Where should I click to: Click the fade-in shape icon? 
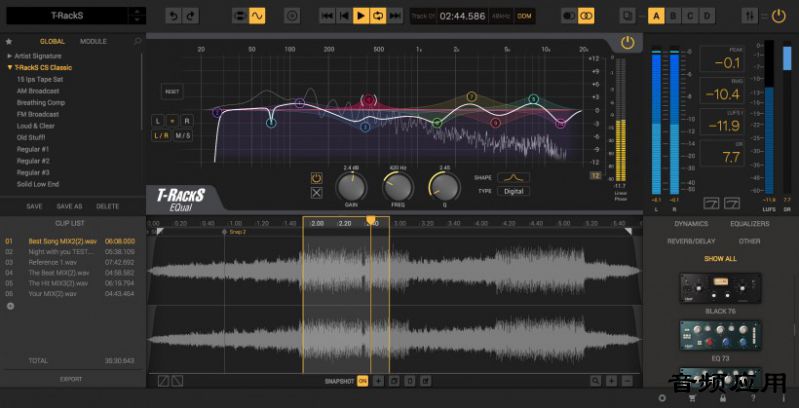coord(163,380)
